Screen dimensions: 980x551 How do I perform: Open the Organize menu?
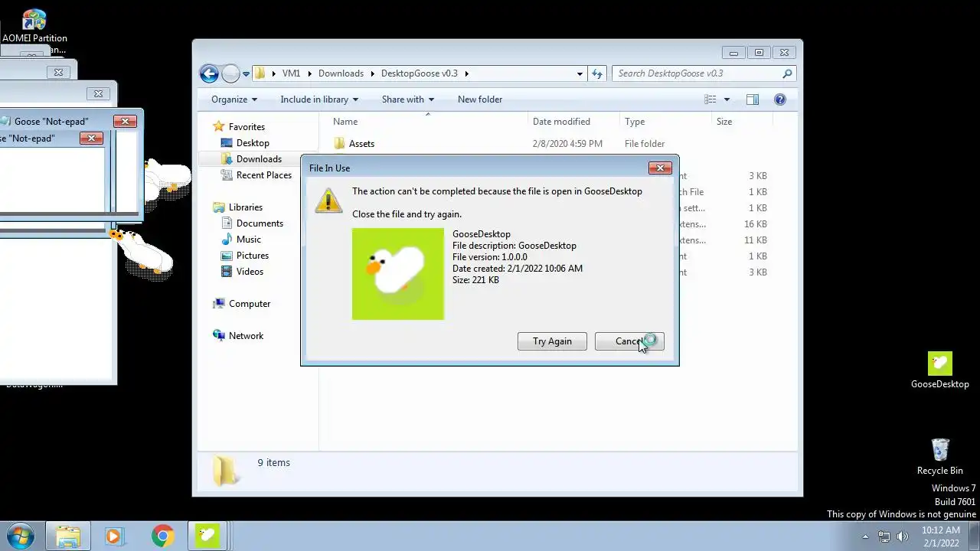pos(234,99)
